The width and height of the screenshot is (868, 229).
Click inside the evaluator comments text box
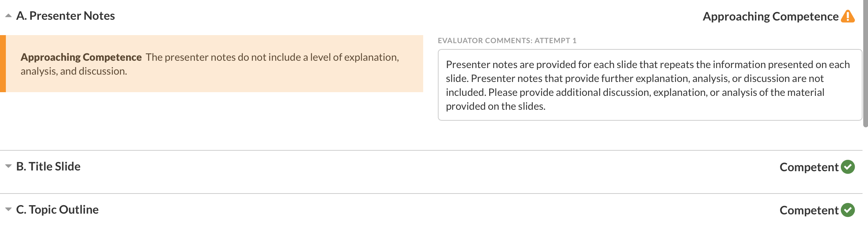click(x=649, y=85)
